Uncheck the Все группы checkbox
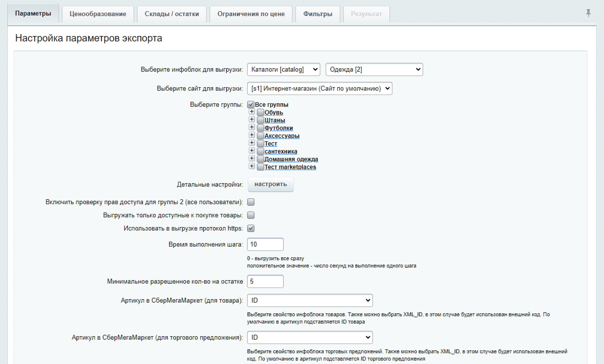 point(251,105)
